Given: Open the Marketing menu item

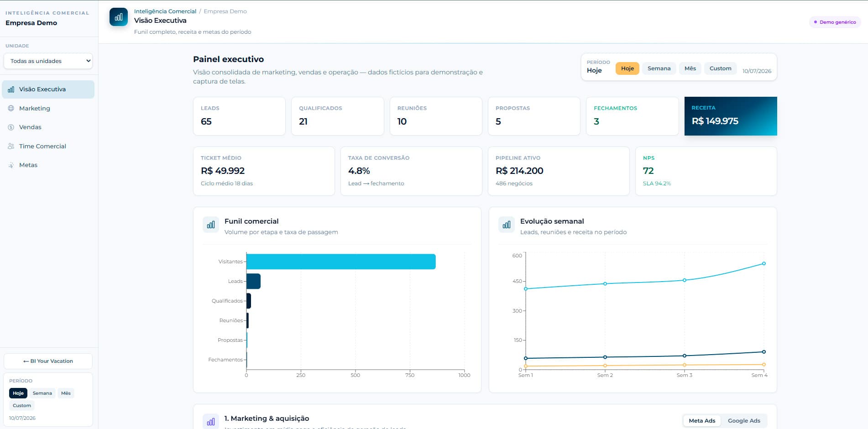Looking at the screenshot, I should (x=48, y=108).
